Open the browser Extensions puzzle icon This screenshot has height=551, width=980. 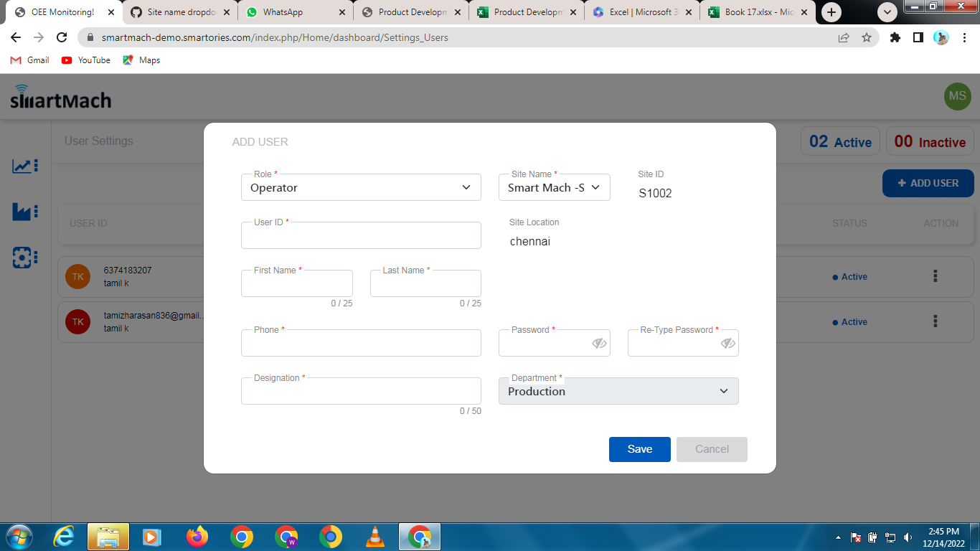pos(895,37)
